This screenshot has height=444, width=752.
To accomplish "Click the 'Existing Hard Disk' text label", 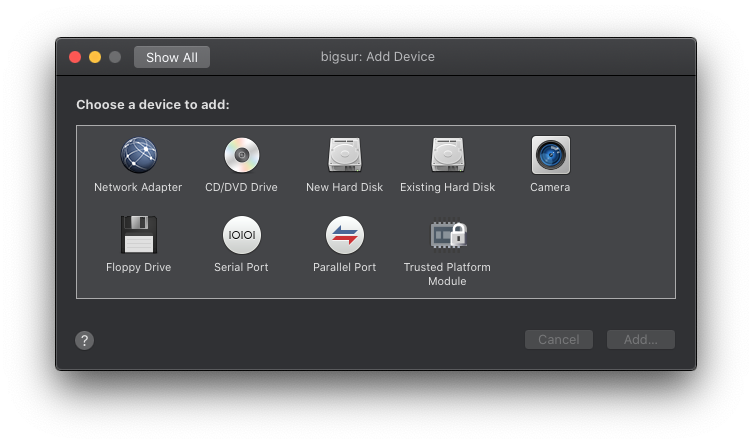I will click(x=447, y=187).
